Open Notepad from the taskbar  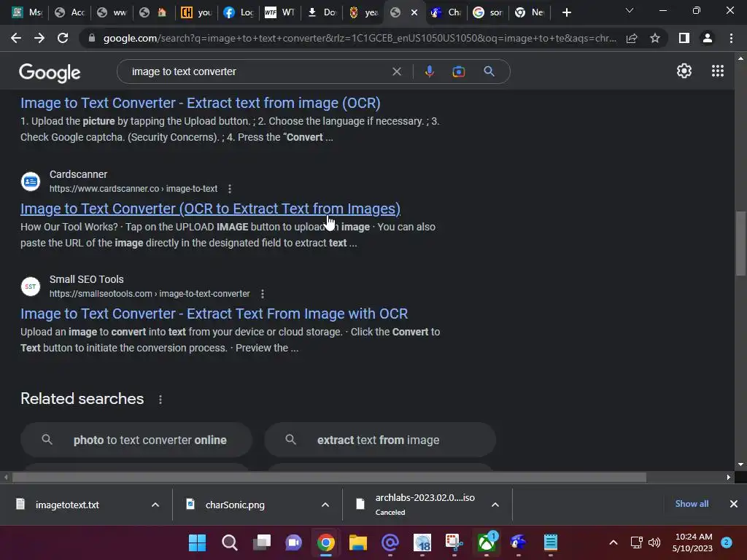[x=550, y=542]
